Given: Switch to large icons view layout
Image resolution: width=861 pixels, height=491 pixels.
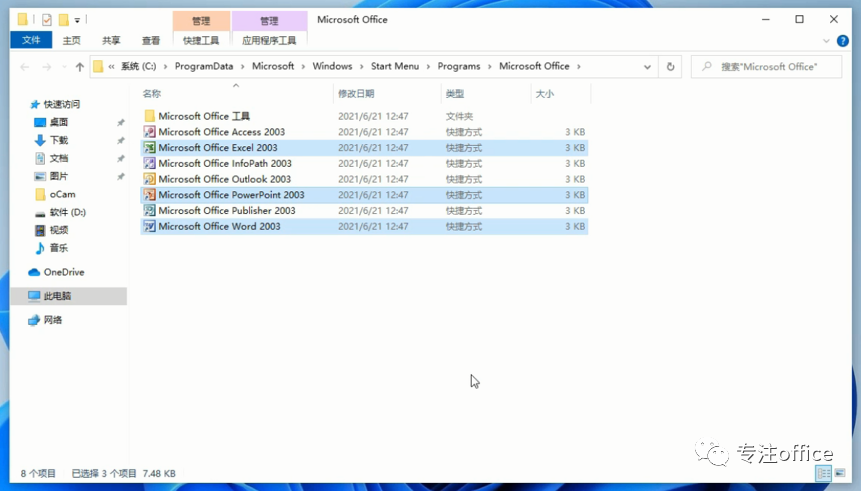Looking at the screenshot, I should (840, 473).
